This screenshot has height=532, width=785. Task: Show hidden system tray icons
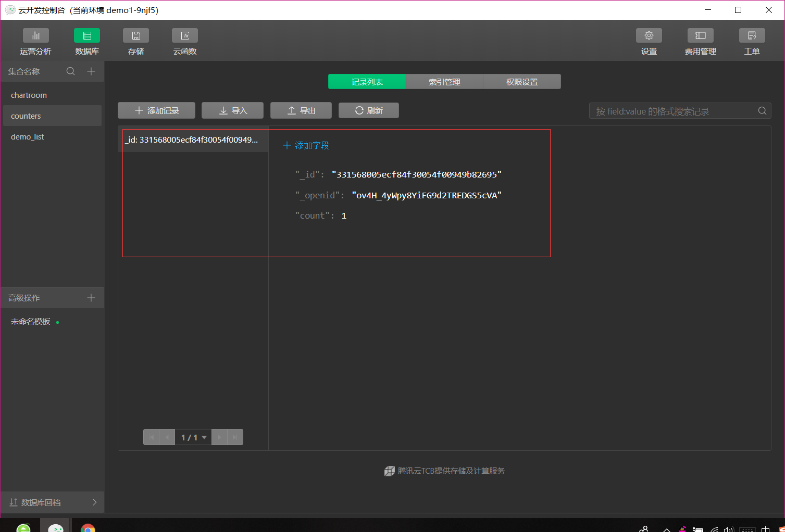click(667, 529)
